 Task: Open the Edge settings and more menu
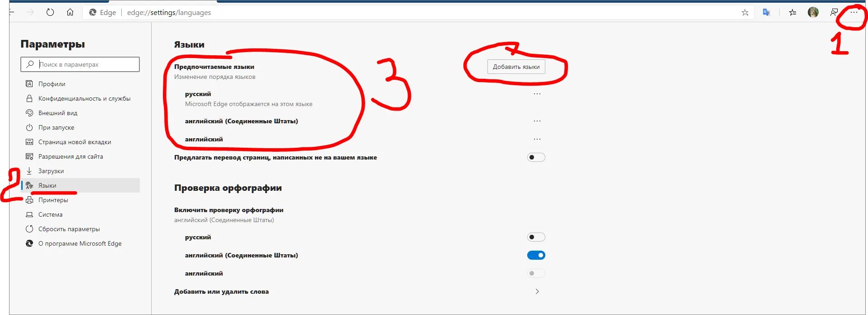point(854,12)
